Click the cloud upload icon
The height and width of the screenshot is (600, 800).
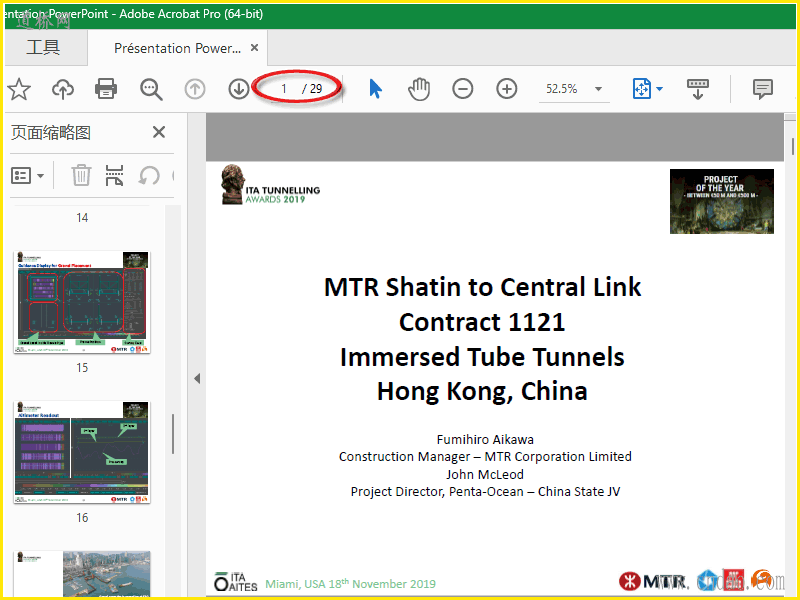point(63,89)
